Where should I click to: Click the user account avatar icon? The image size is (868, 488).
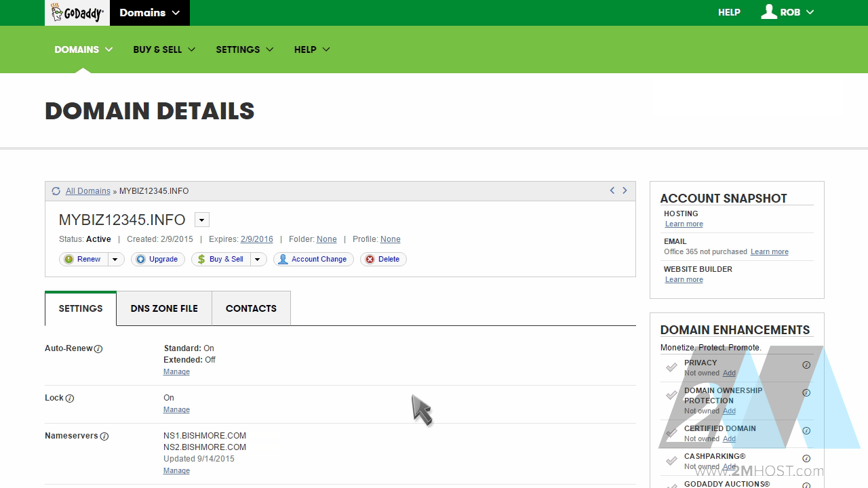[x=768, y=12]
